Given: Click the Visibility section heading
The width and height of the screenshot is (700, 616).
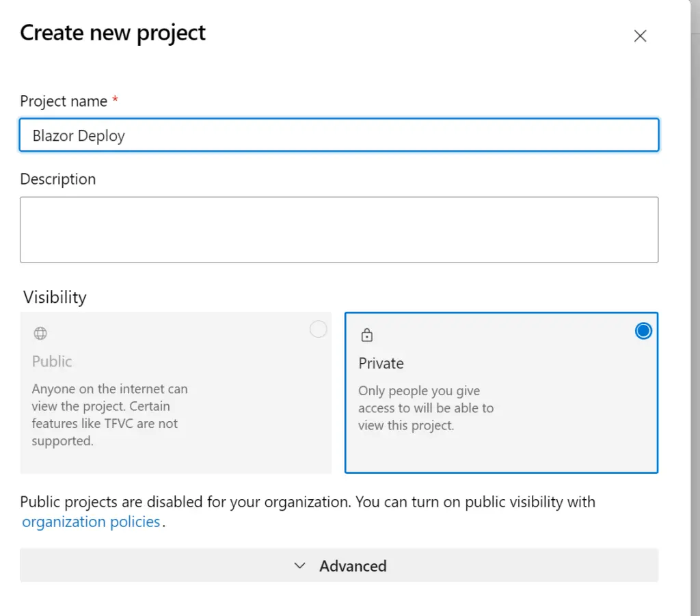Looking at the screenshot, I should [x=55, y=297].
